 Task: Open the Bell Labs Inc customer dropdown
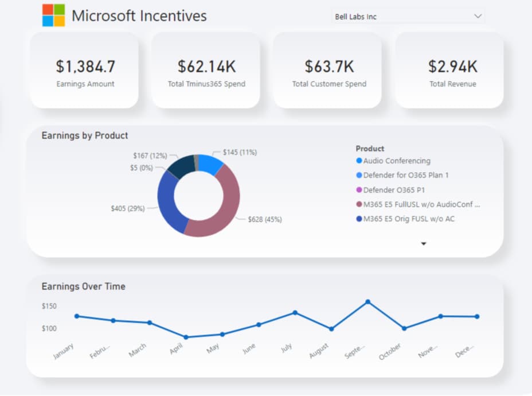tap(408, 16)
